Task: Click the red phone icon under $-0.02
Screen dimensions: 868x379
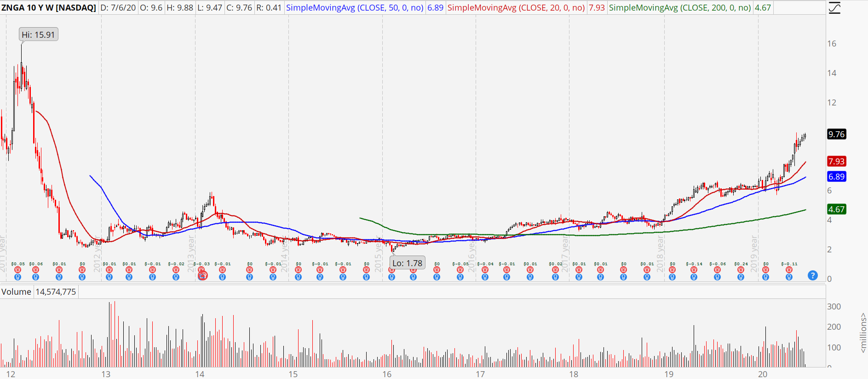Action: (x=176, y=270)
